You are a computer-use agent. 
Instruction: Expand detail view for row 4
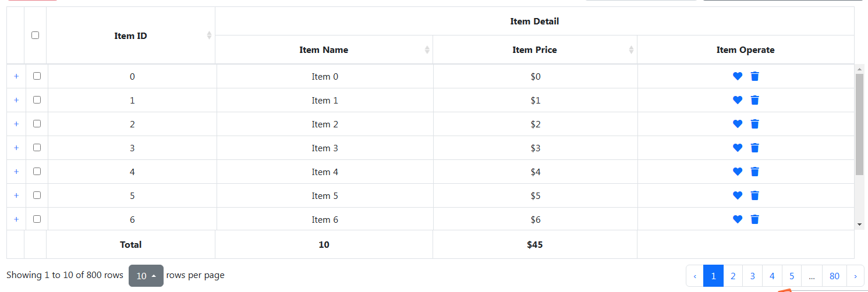[x=16, y=172]
